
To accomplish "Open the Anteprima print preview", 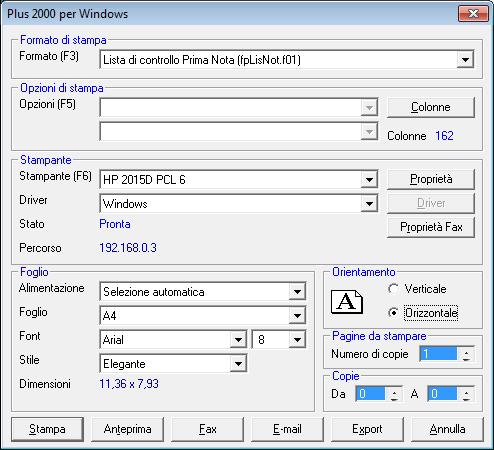I will [x=127, y=429].
